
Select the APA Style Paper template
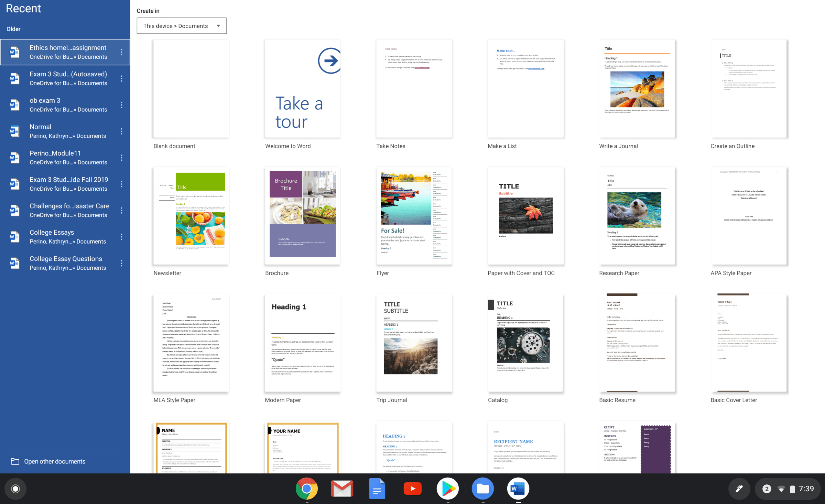coord(748,215)
